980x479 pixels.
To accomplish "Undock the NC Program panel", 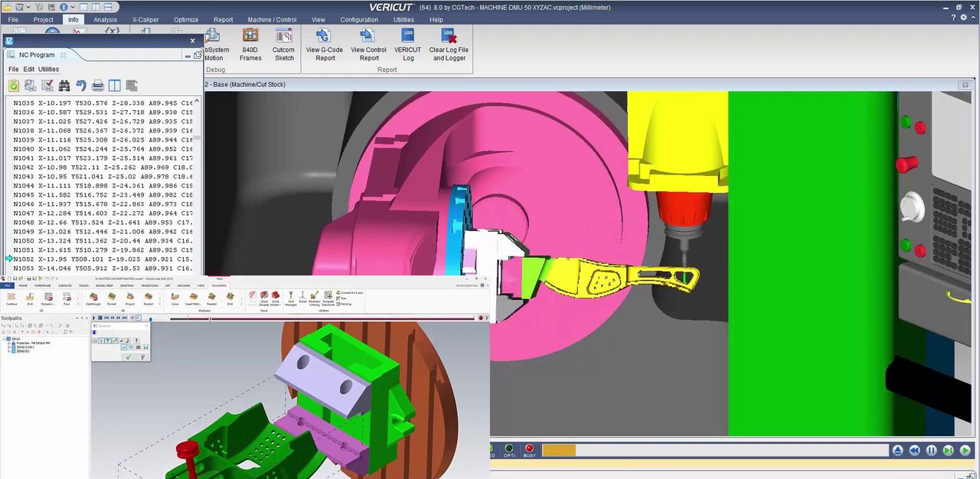I will [x=198, y=55].
